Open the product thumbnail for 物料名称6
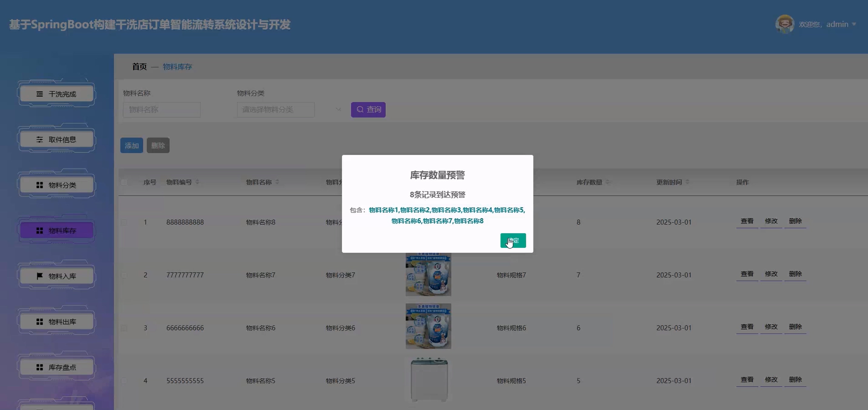 point(428,326)
